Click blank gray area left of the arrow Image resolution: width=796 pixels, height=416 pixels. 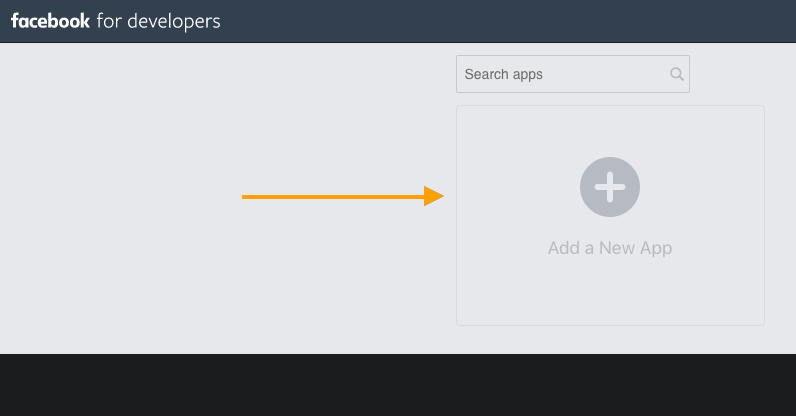pos(121,197)
